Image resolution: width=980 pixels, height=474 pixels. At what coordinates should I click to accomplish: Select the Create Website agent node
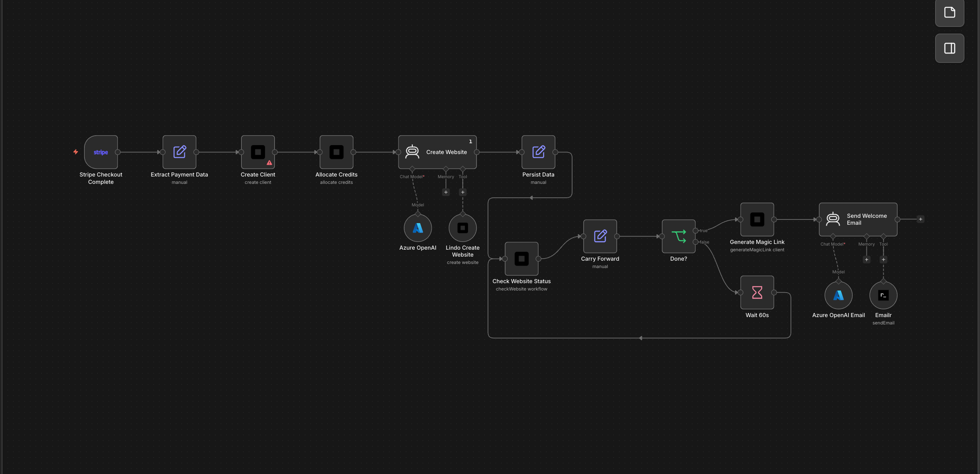tap(437, 152)
